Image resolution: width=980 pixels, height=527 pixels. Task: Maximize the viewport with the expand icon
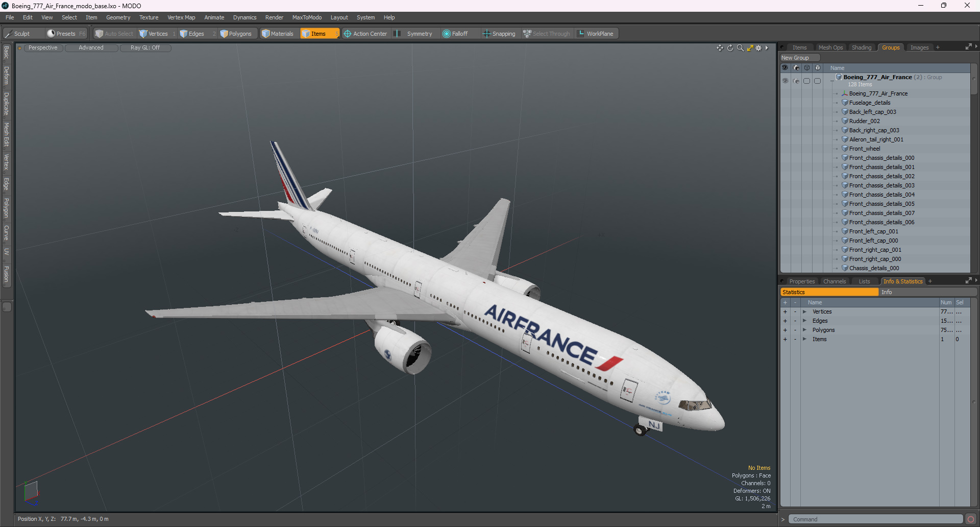pos(750,48)
